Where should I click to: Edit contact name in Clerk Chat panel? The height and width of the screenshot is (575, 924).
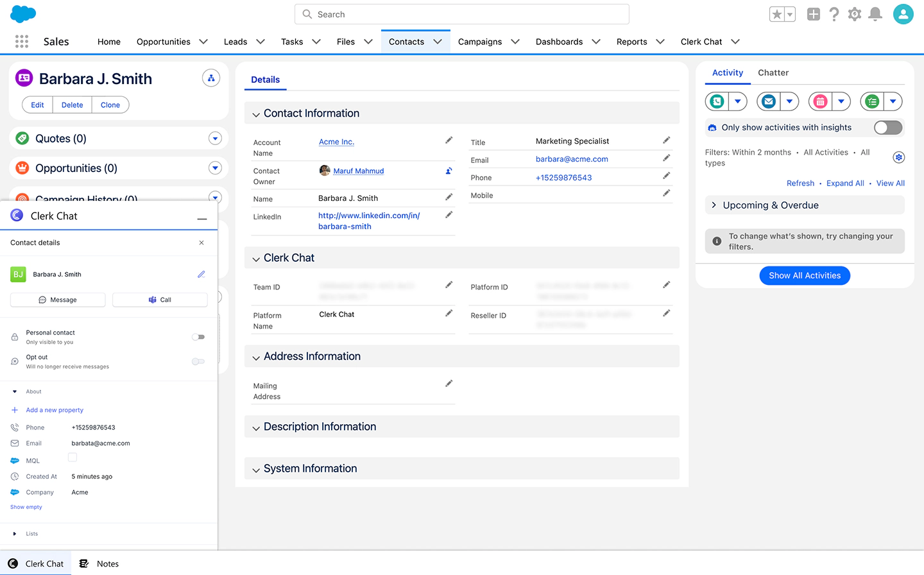click(x=201, y=274)
